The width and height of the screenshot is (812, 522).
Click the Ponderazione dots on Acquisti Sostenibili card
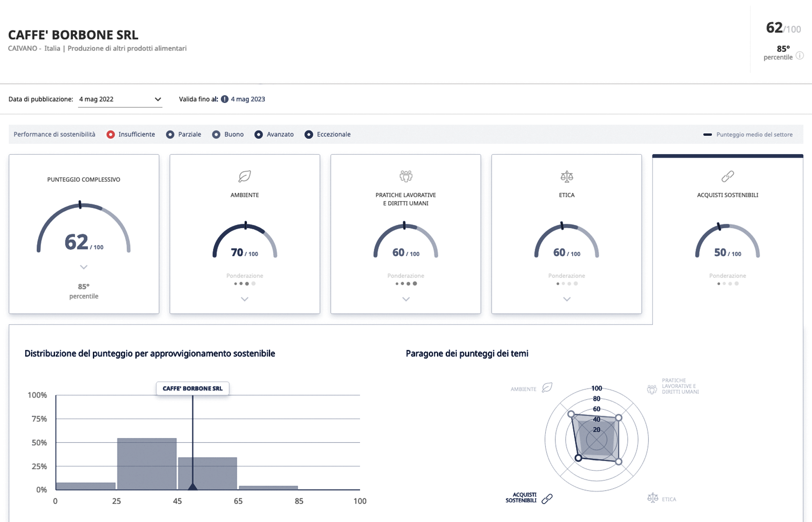point(728,284)
